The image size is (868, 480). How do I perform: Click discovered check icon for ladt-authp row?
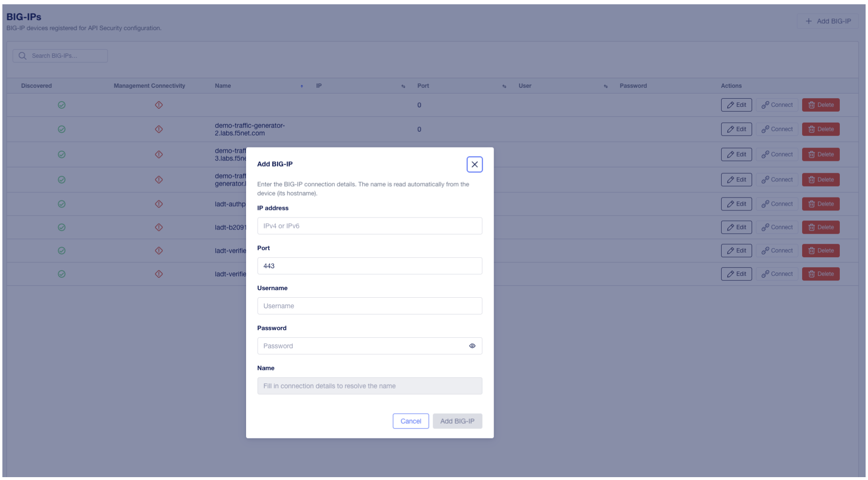click(x=62, y=204)
